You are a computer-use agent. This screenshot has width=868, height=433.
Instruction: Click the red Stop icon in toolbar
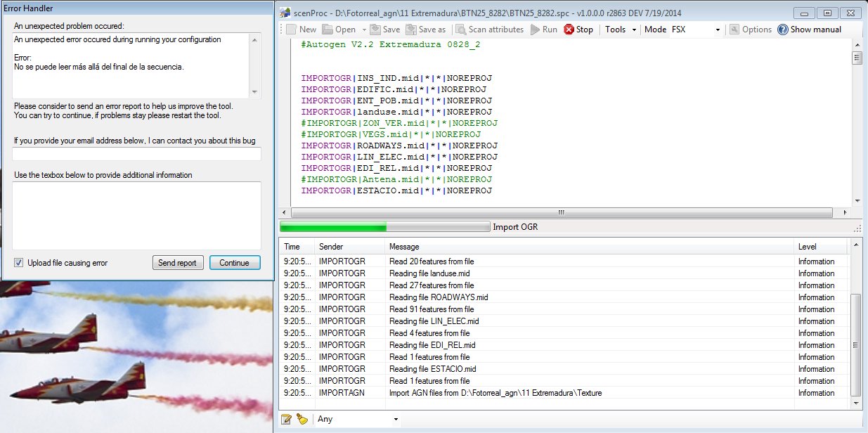pyautogui.click(x=569, y=30)
